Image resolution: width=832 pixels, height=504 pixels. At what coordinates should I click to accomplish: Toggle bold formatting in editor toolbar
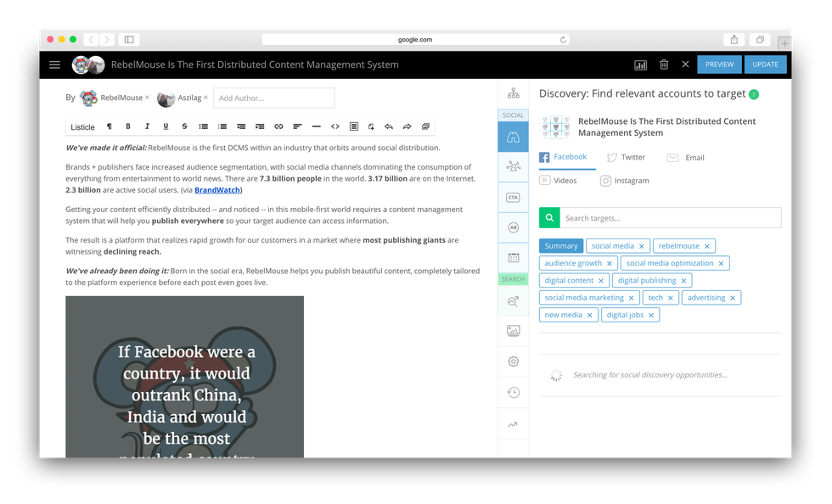click(x=128, y=126)
